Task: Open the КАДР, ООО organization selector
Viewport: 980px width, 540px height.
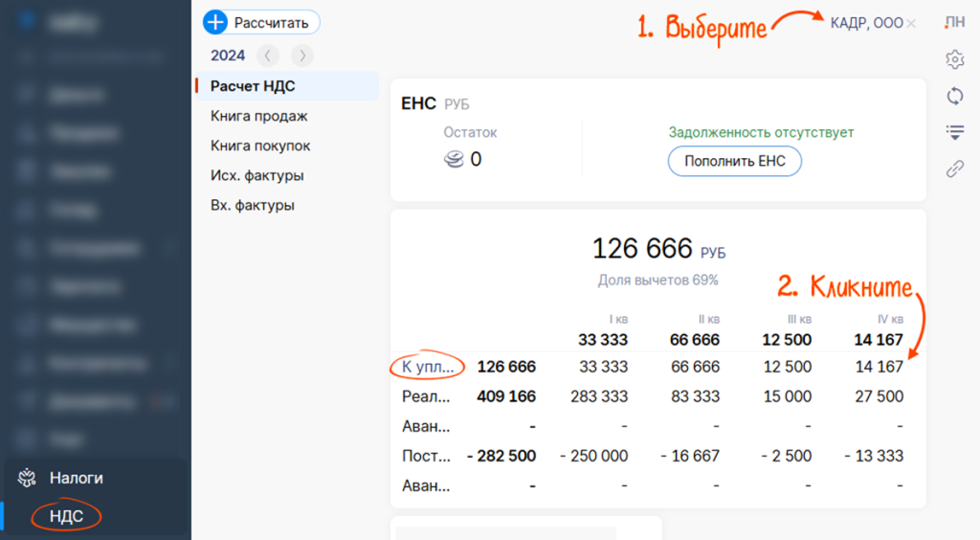Action: pos(867,23)
